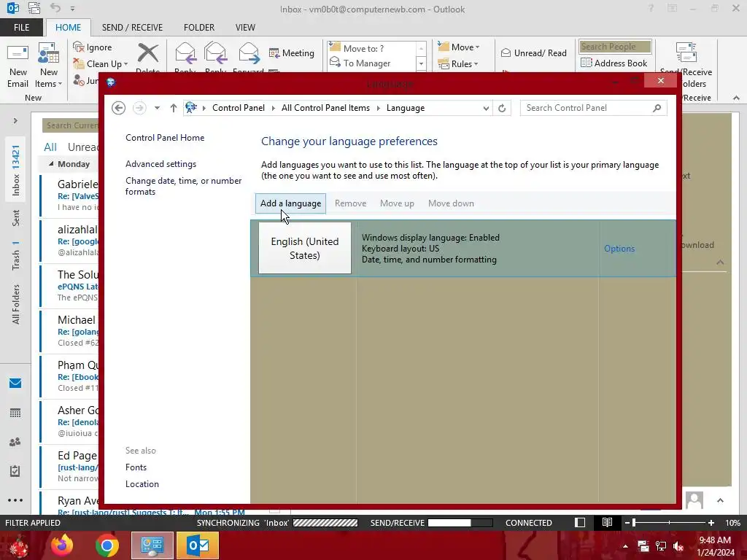The height and width of the screenshot is (560, 747).
Task: Open Move dropdown in Outlook ribbon
Action: (458, 47)
